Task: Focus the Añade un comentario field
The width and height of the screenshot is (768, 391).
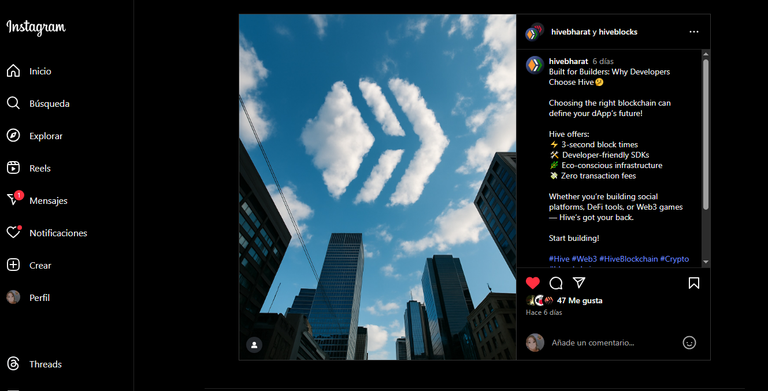Action: 612,342
